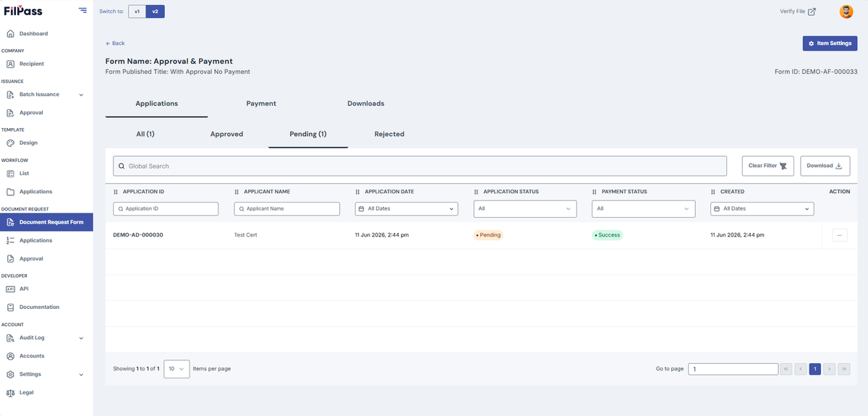Click the Accounts user icon
This screenshot has width=868, height=416.
point(10,356)
